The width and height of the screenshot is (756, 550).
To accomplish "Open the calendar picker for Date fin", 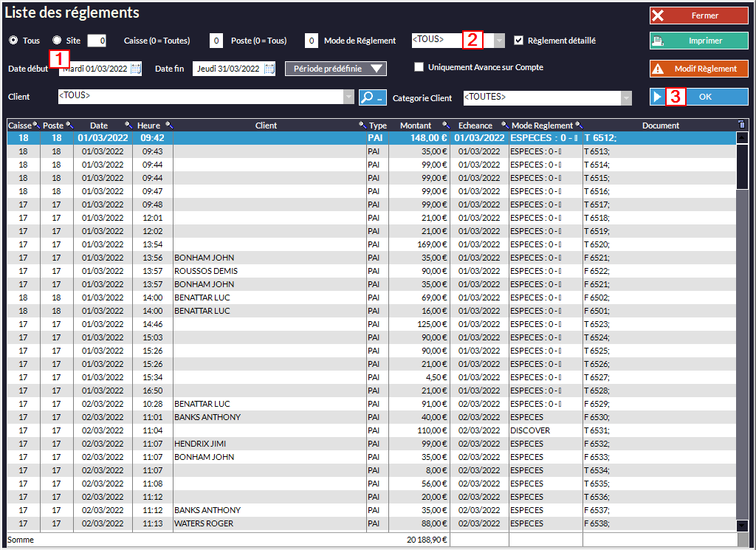I will click(x=269, y=69).
